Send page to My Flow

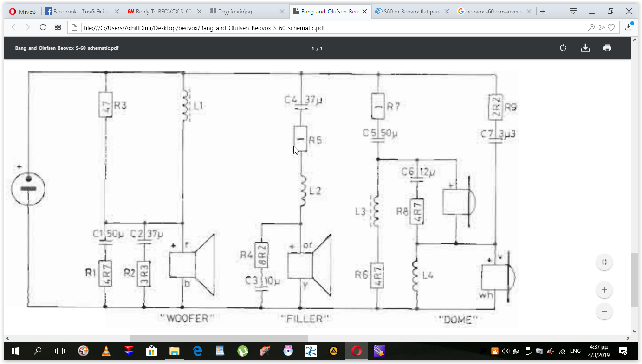pos(602,28)
